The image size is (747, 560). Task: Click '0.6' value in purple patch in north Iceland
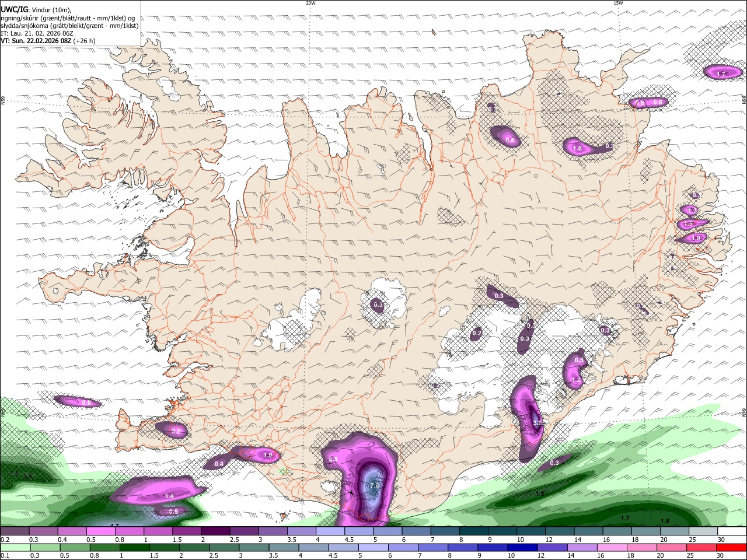[510, 140]
